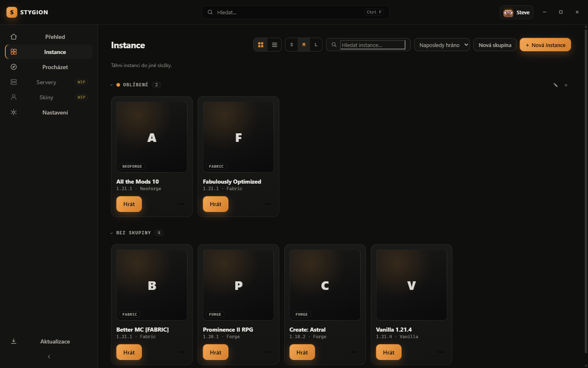Open three-dot menu for All the Mods 10

tap(181, 204)
